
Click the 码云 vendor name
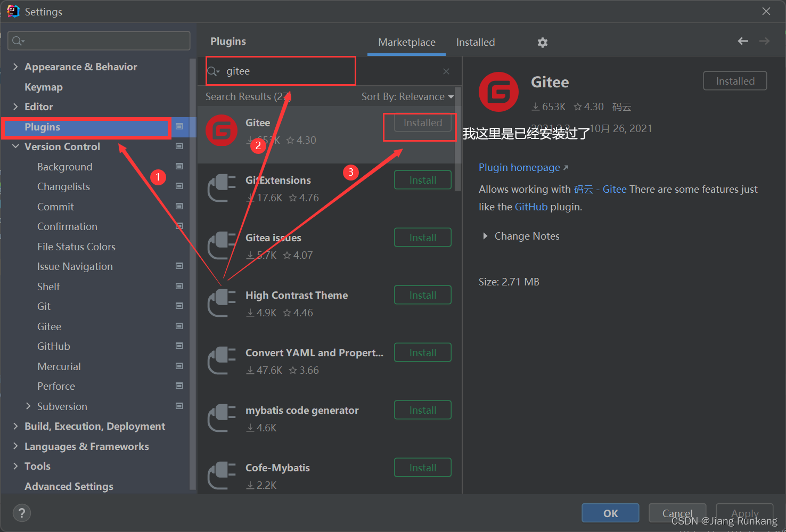coord(621,107)
